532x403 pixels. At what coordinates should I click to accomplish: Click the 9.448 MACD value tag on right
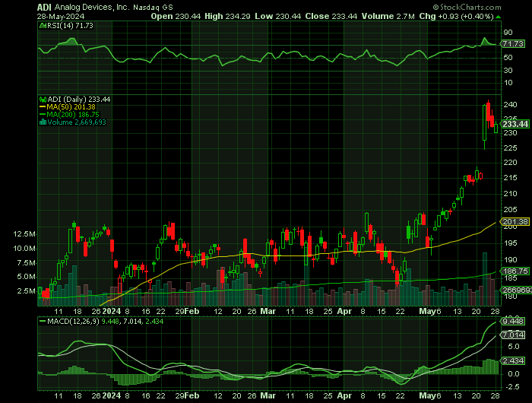[514, 321]
